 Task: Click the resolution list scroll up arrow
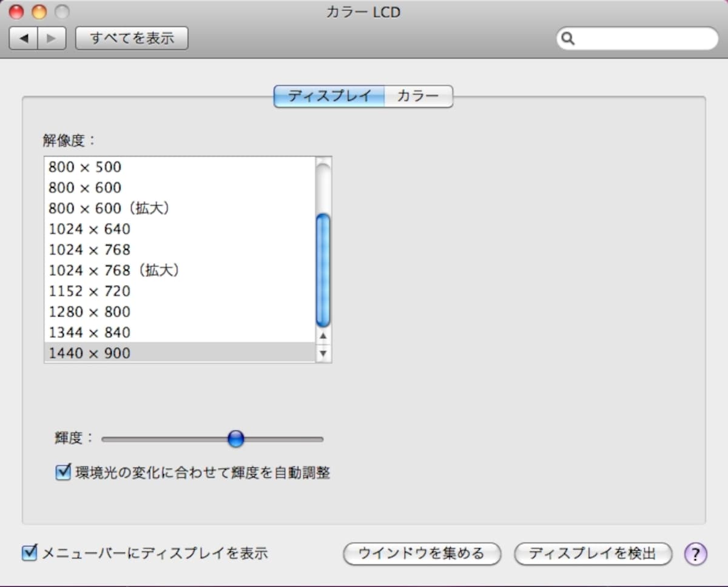[323, 335]
